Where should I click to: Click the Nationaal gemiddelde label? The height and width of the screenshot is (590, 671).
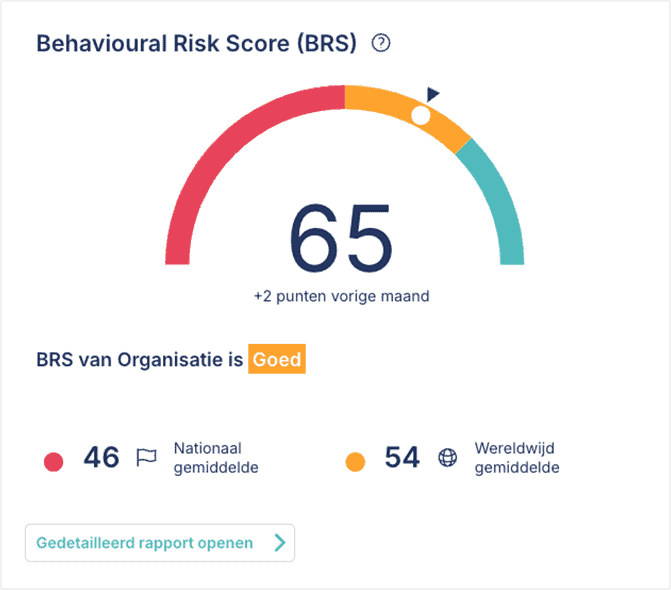216,458
